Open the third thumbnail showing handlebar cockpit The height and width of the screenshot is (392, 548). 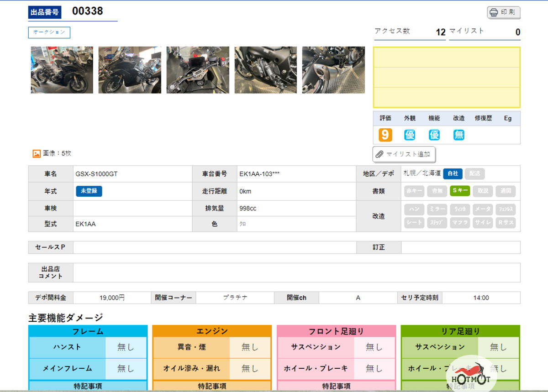(x=198, y=70)
